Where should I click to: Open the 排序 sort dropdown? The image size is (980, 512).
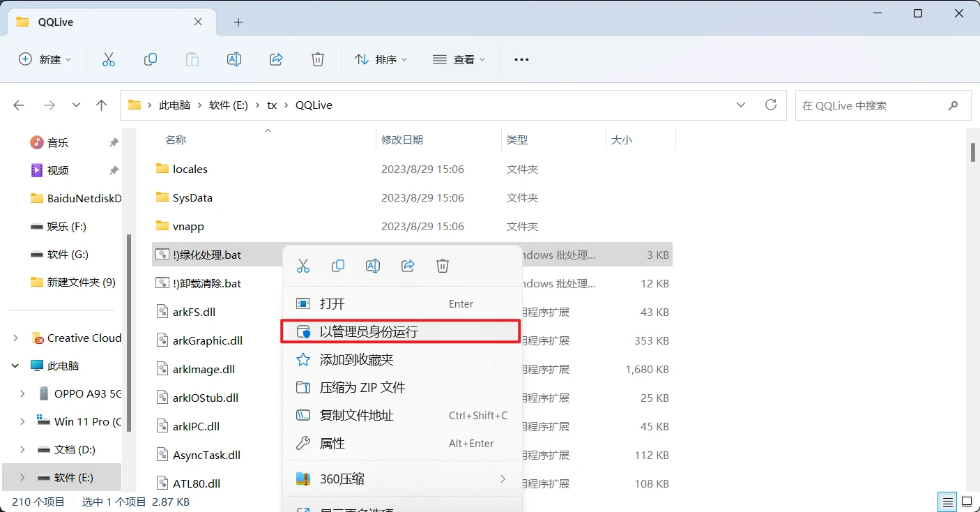click(381, 60)
